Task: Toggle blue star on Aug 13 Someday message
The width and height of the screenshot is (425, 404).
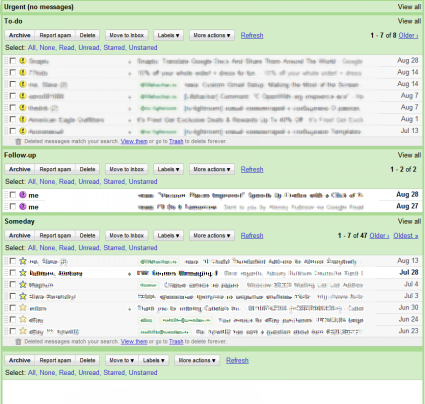Action: click(22, 261)
